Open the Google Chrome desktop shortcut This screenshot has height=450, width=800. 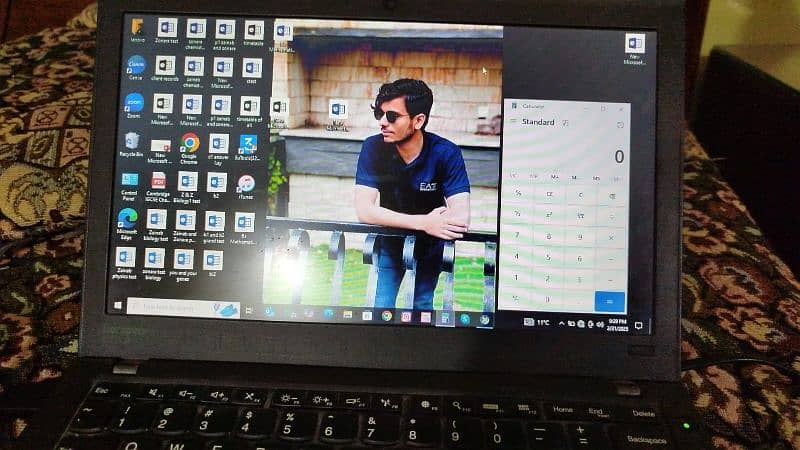click(189, 143)
